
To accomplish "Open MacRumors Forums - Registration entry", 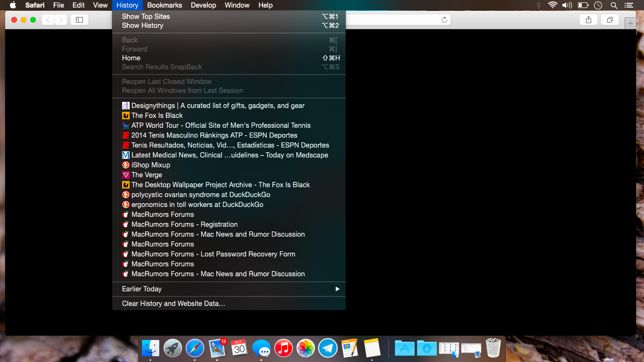I will pyautogui.click(x=229, y=224).
